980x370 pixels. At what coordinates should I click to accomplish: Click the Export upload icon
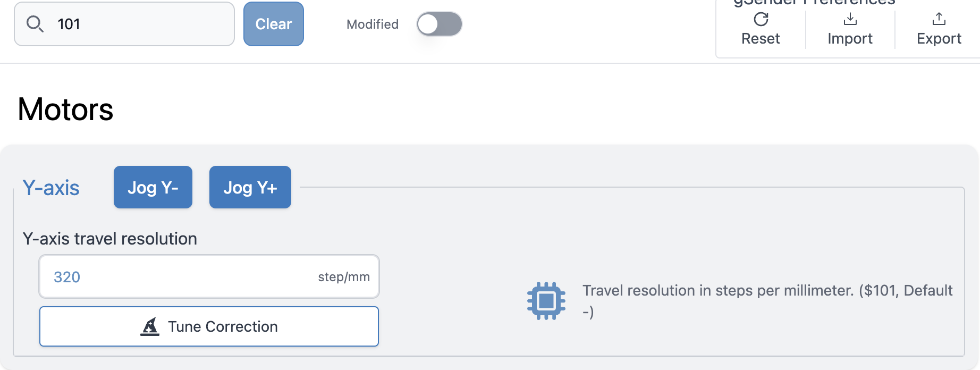[939, 20]
